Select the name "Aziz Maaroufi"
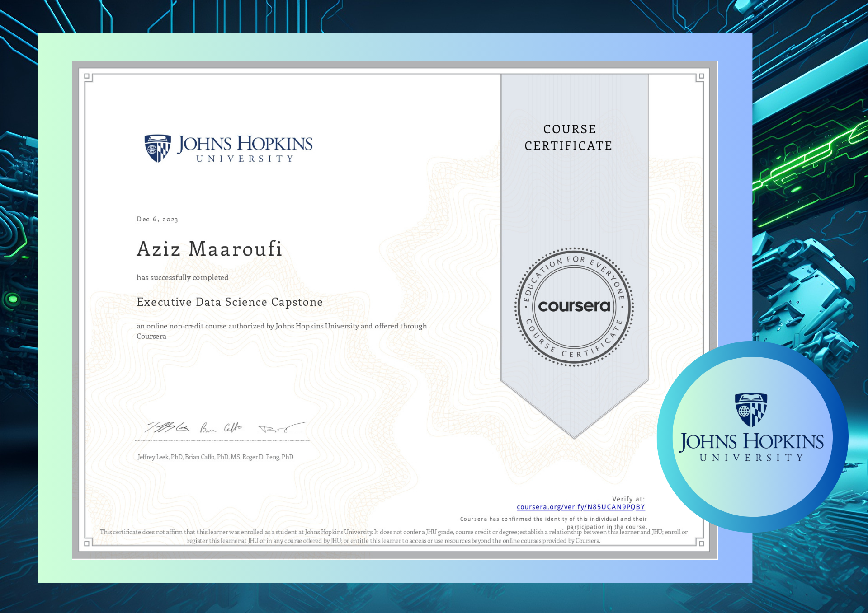 (x=209, y=249)
